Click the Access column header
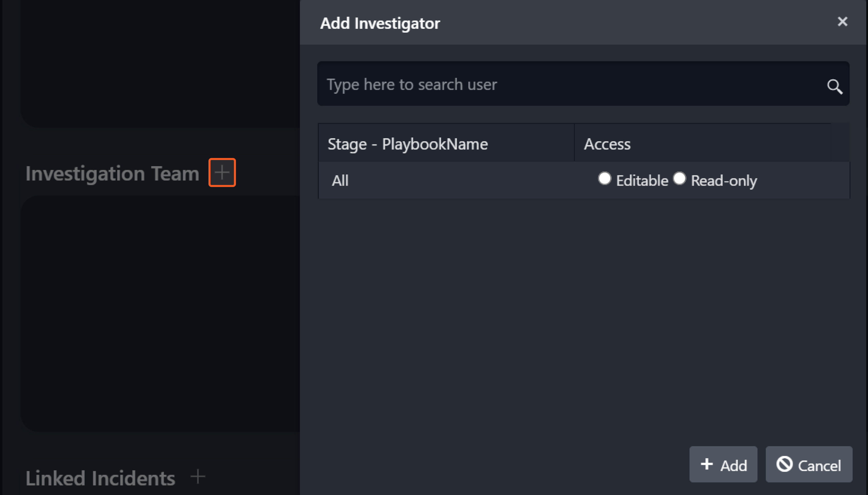 pos(607,144)
